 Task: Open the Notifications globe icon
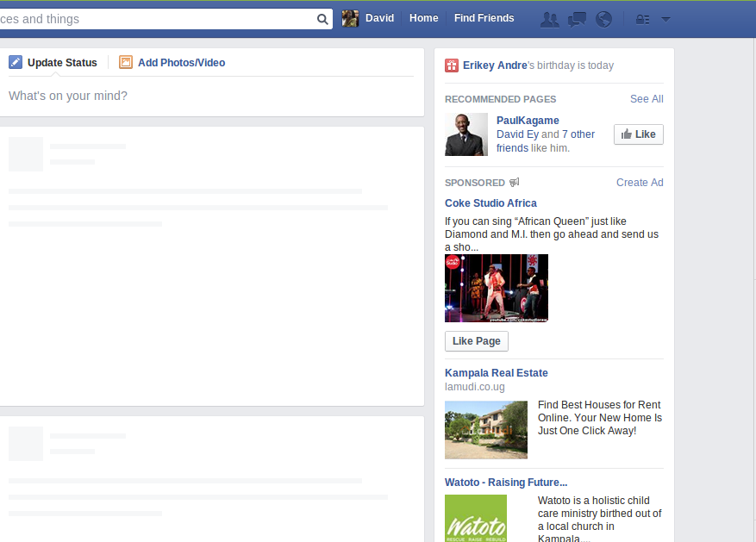603,19
